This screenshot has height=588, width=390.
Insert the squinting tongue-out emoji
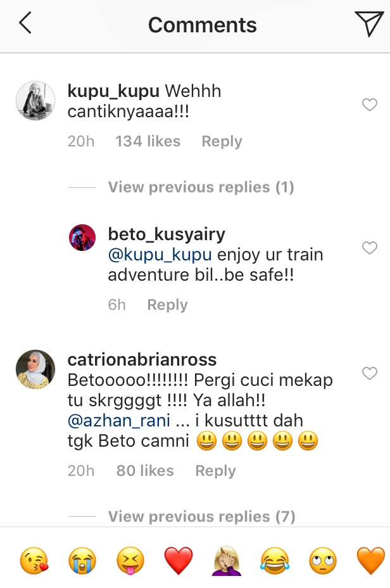(x=130, y=561)
